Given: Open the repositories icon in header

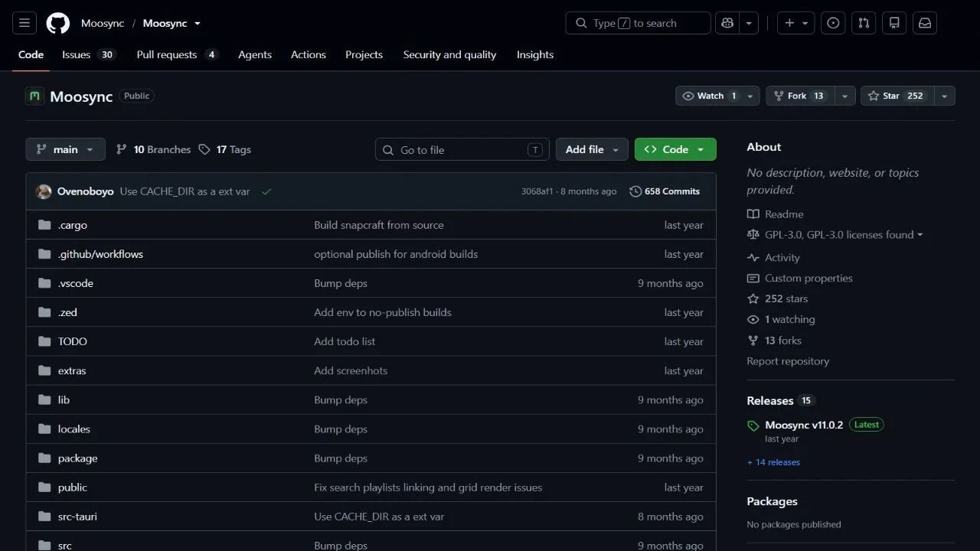Looking at the screenshot, I should [x=894, y=23].
